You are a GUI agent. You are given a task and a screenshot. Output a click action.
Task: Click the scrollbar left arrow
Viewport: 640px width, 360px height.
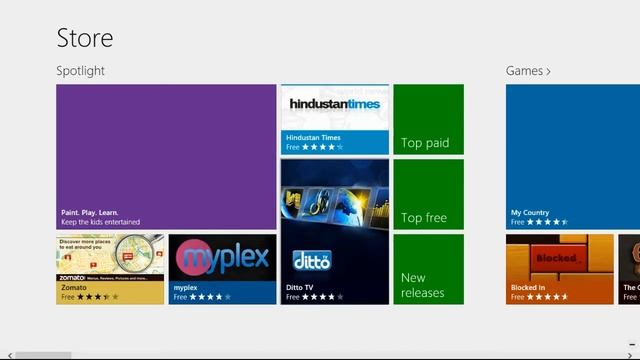coord(10,356)
